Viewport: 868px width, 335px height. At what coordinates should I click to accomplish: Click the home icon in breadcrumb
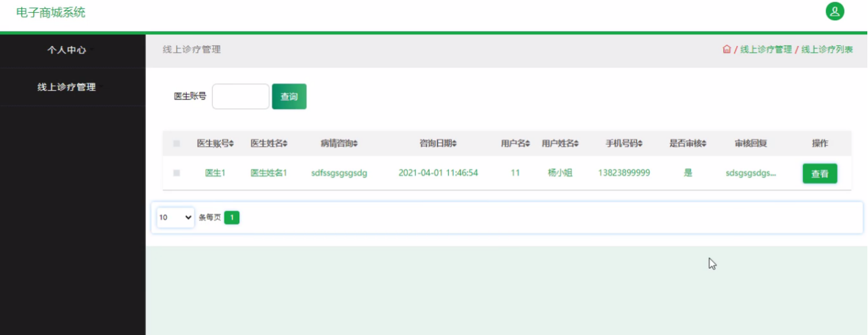point(727,49)
